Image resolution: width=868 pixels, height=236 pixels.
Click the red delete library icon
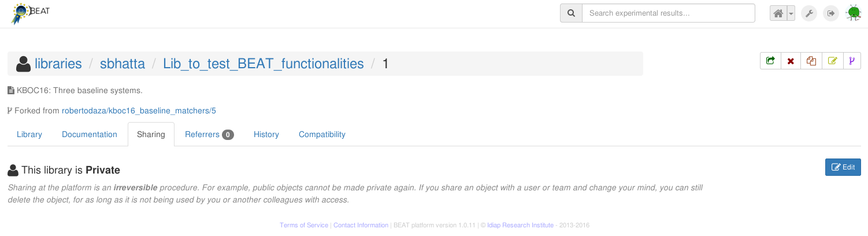click(791, 61)
